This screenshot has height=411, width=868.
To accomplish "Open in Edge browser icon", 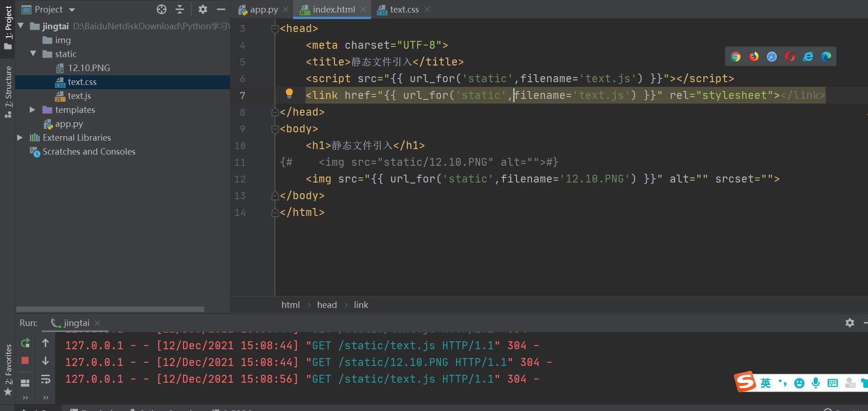I will (x=826, y=57).
